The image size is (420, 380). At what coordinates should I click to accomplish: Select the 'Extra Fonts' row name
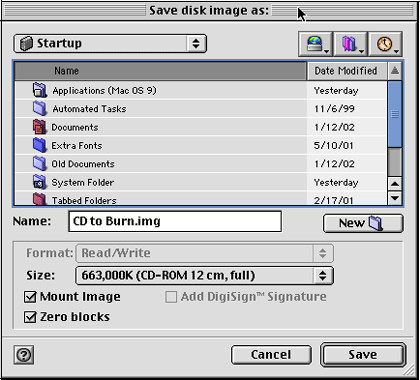point(77,146)
